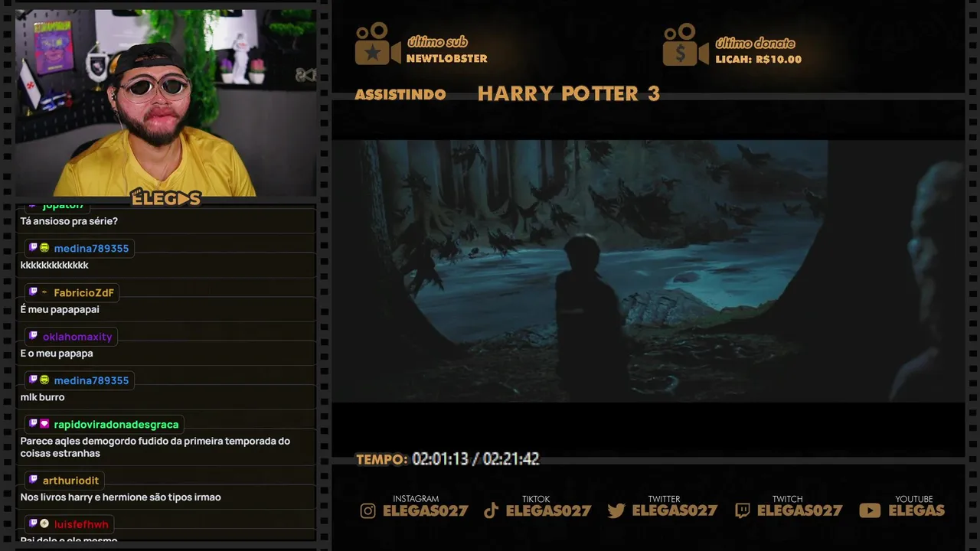Screen dimensions: 980x551
Task: Click the Twitch badge beside FabricioZdF
Action: click(x=33, y=292)
